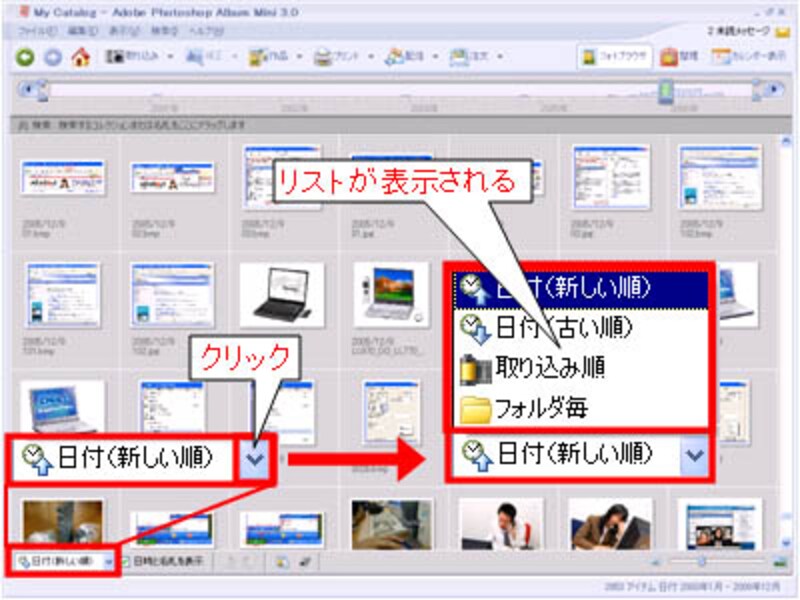Set largest thumbnails via the large-size icon
Viewport: 800px width, 600px height.
pyautogui.click(x=779, y=562)
